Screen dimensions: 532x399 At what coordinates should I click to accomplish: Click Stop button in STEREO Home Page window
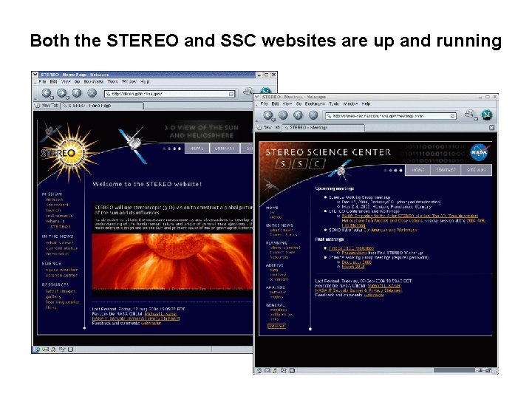pyautogui.click(x=92, y=92)
